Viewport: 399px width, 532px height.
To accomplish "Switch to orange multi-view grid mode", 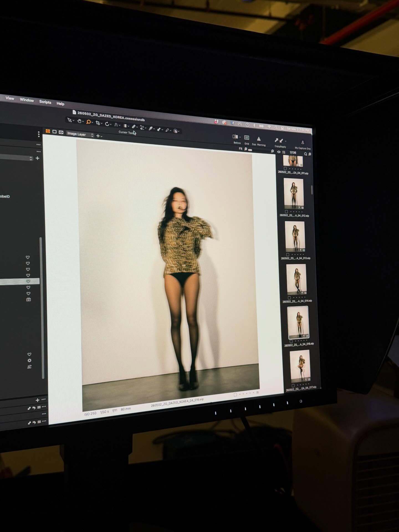I will click(48, 131).
